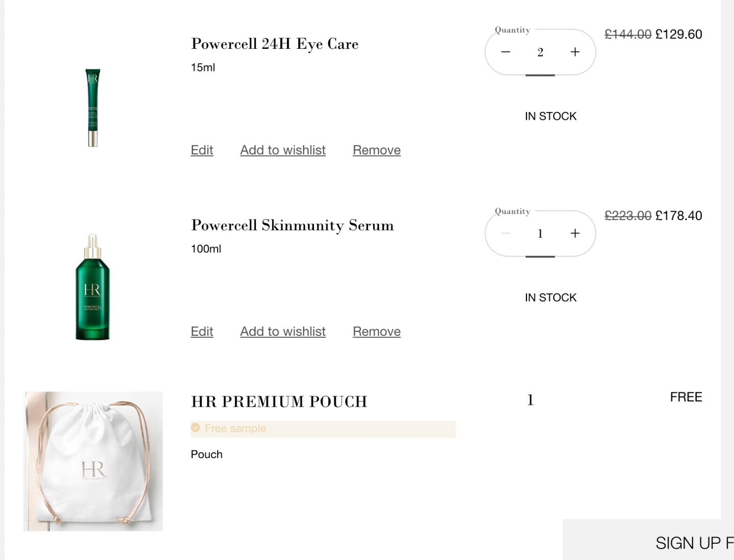Open Powercell 24H Eye Care product image
This screenshot has height=560, width=734.
92,108
